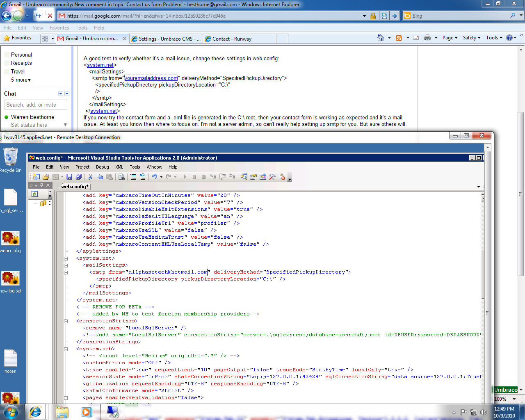Viewport: 525px width, 420px height.
Task: Click the Bing search magnifier icon
Action: pyautogui.click(x=513, y=16)
